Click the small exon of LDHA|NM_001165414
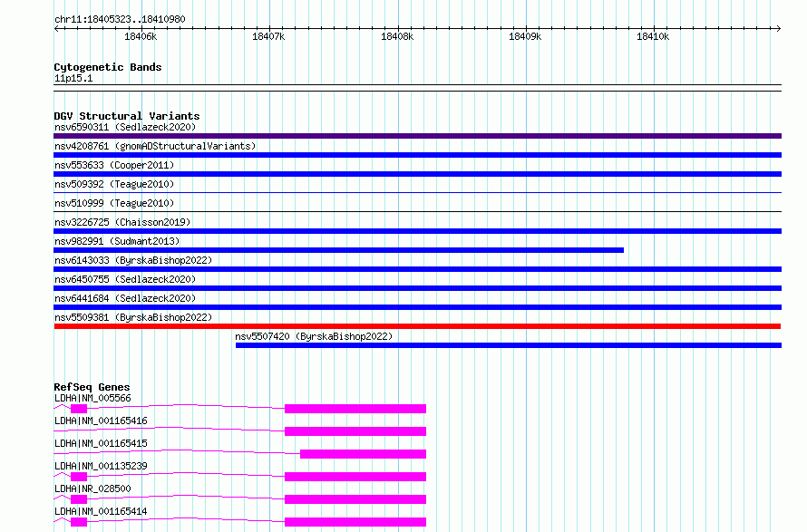The height and width of the screenshot is (532, 807). [x=79, y=522]
